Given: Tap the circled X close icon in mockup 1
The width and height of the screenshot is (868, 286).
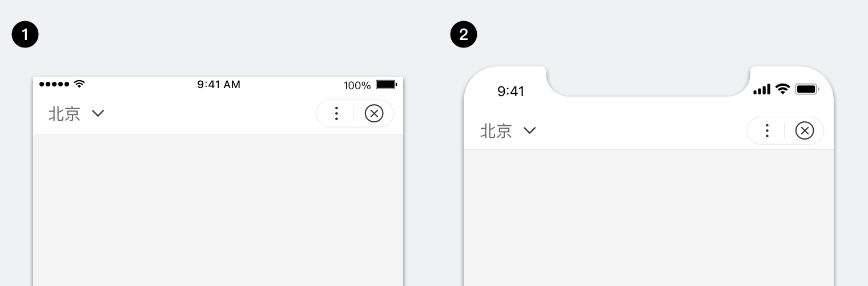Looking at the screenshot, I should (374, 114).
